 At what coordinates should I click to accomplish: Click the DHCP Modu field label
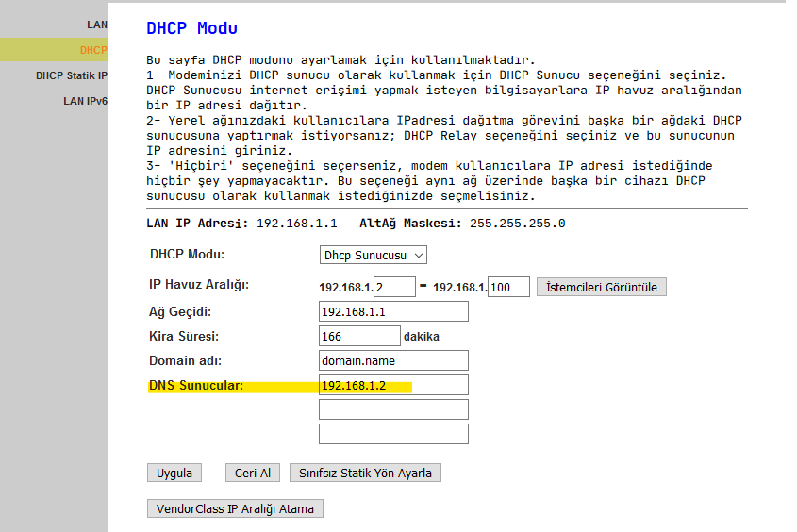point(187,254)
